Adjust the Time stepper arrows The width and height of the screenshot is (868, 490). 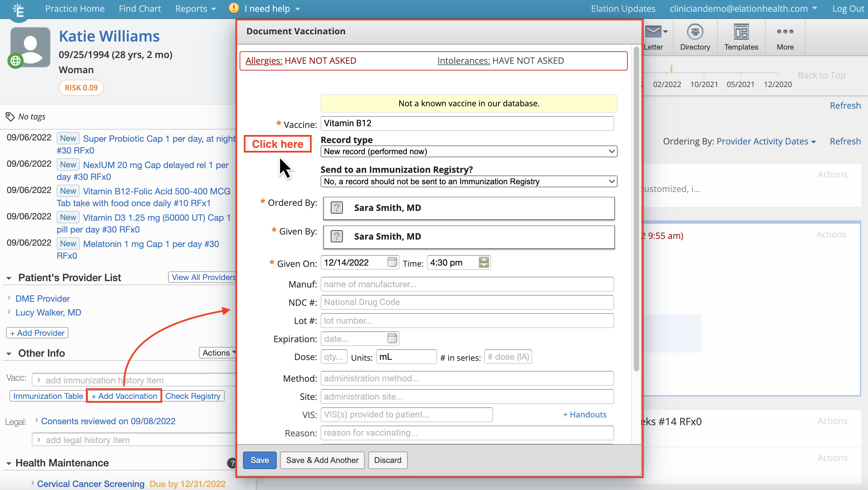tap(484, 262)
